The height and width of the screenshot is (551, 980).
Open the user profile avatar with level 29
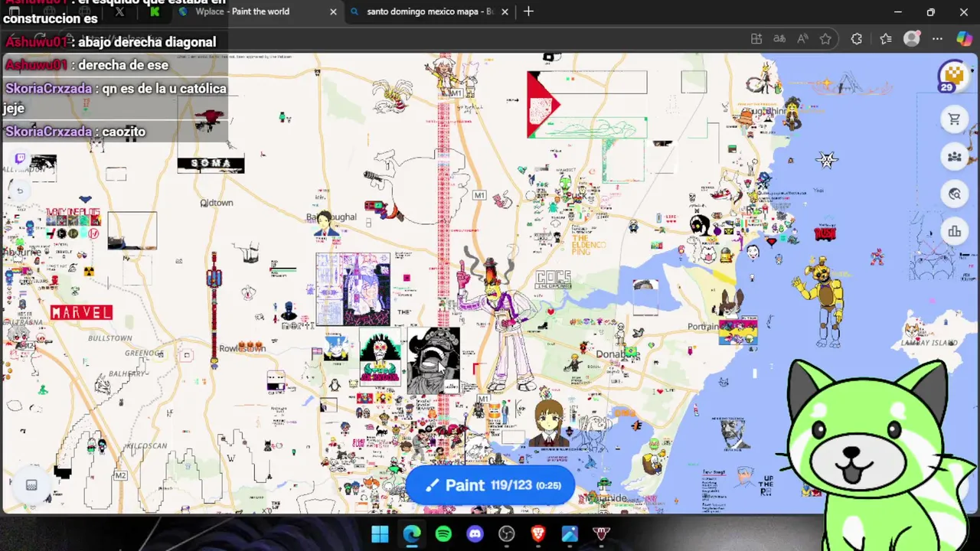click(x=952, y=76)
